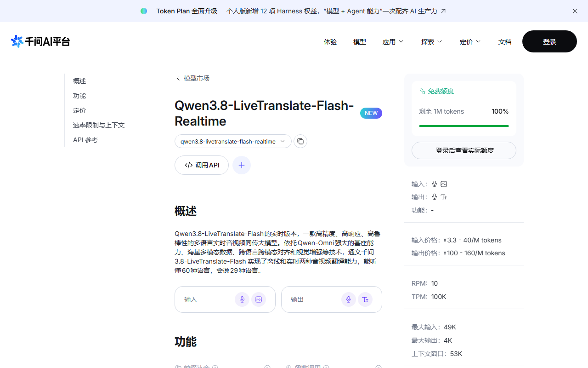
Task: Copy the model name with copy icon
Action: click(x=300, y=141)
